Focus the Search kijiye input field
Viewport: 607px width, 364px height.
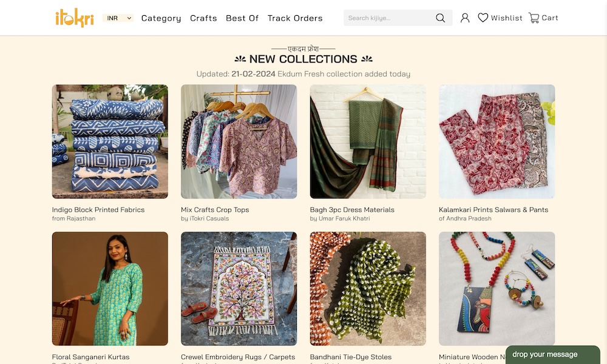point(388,18)
